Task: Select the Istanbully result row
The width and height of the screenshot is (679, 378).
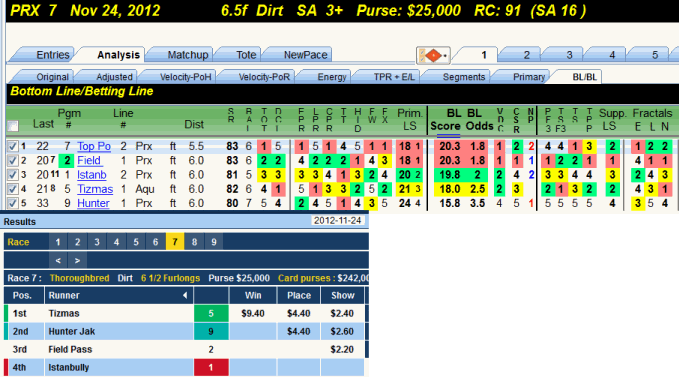Action: click(x=184, y=367)
